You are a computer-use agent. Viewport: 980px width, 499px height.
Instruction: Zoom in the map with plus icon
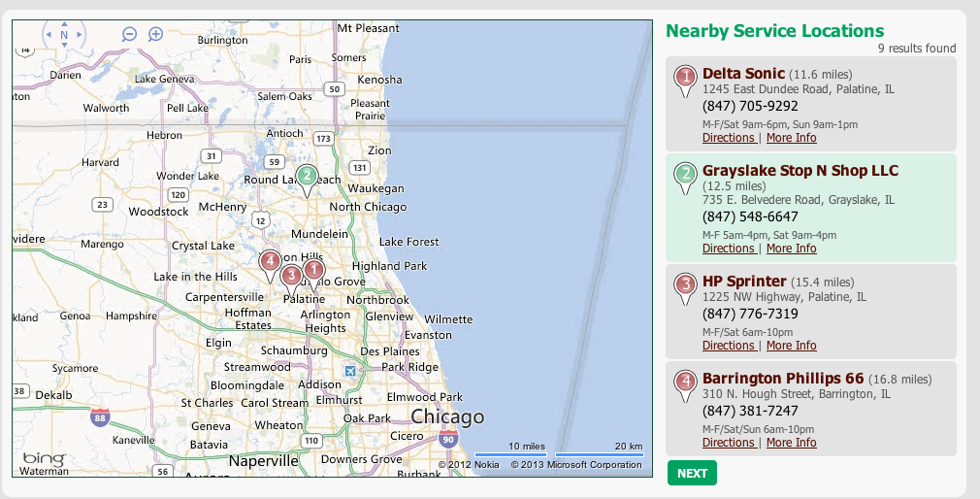155,34
